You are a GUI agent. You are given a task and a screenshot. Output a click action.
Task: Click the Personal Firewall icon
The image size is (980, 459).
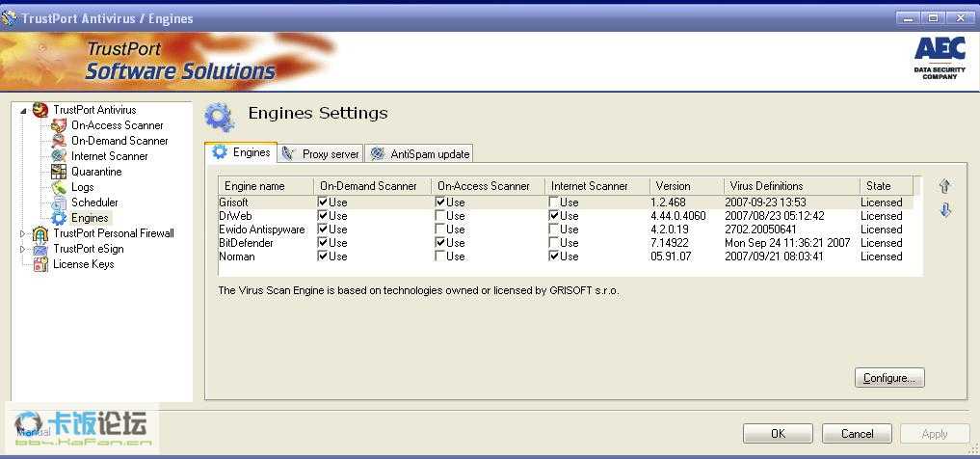click(x=40, y=233)
